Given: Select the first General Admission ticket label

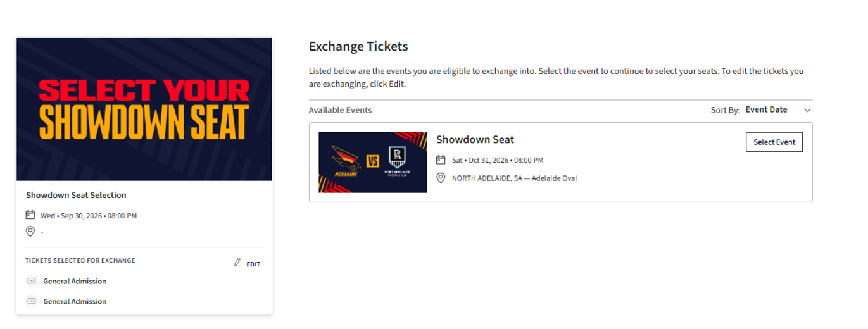Looking at the screenshot, I should [75, 281].
